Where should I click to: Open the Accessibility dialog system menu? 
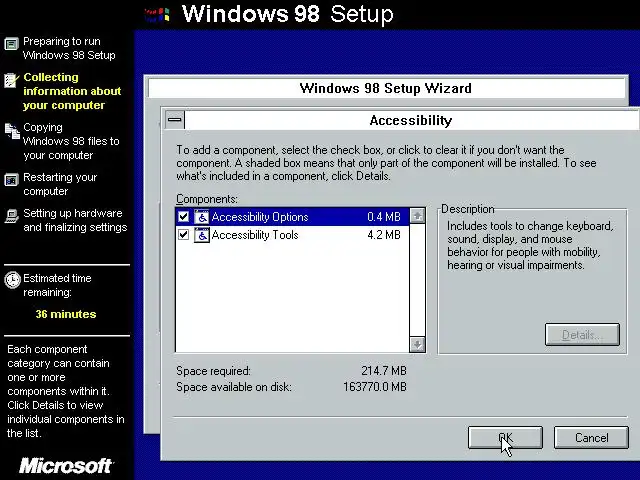tap(175, 120)
